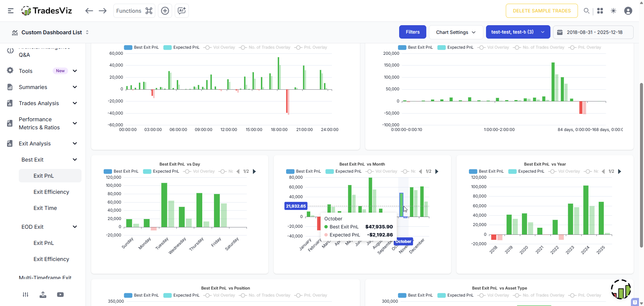Toggle PnL Overlay in the time-of-day chart

point(311,47)
